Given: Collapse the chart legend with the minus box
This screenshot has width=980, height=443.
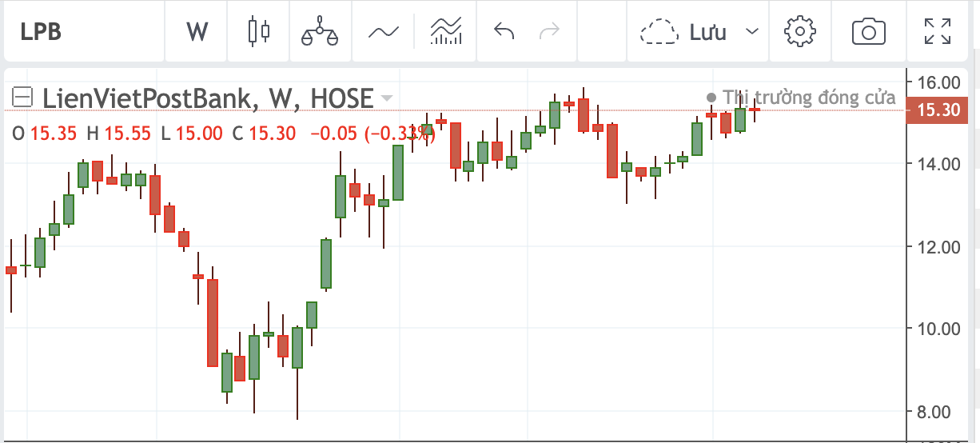Looking at the screenshot, I should [x=23, y=98].
